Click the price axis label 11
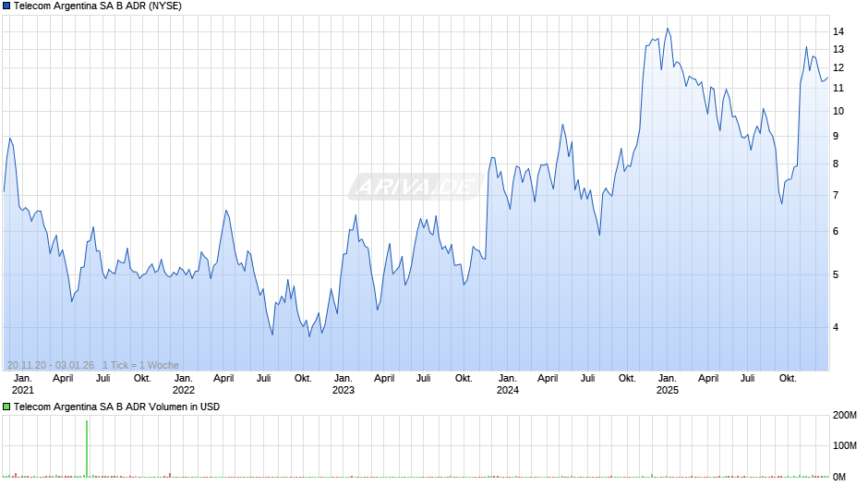The width and height of the screenshot is (868, 486). click(838, 88)
